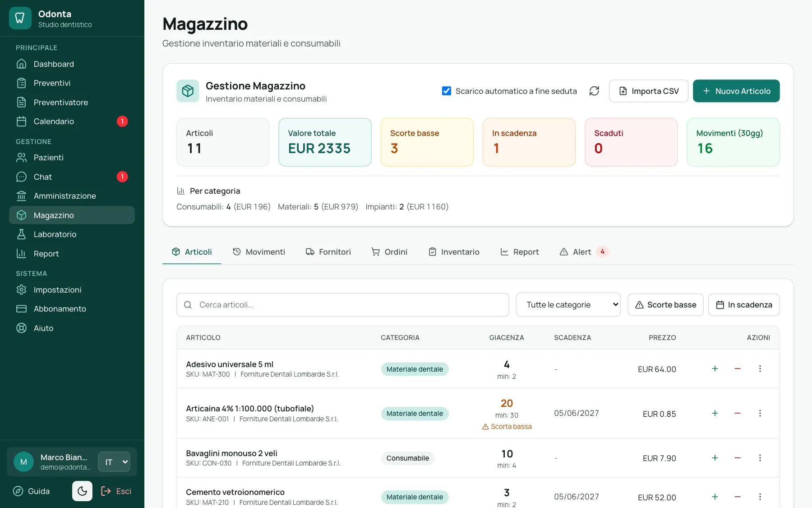Open more options for Articaina row

tap(760, 413)
